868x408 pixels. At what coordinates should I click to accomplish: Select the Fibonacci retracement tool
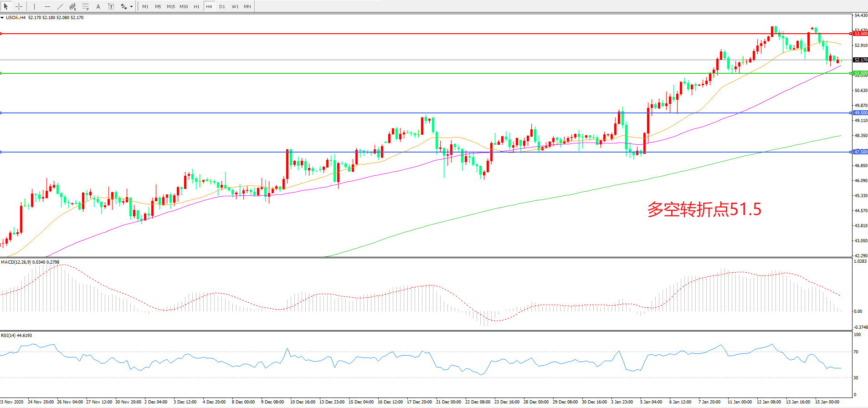85,6
